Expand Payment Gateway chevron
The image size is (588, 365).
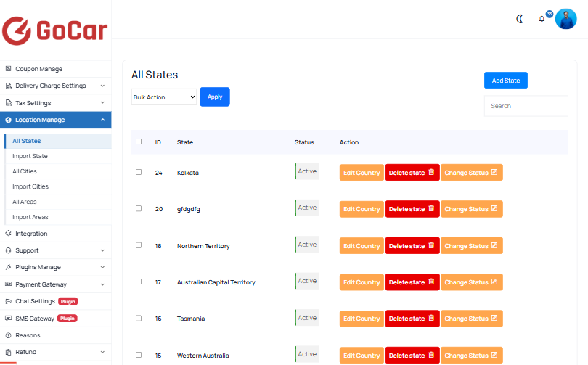[x=102, y=284]
